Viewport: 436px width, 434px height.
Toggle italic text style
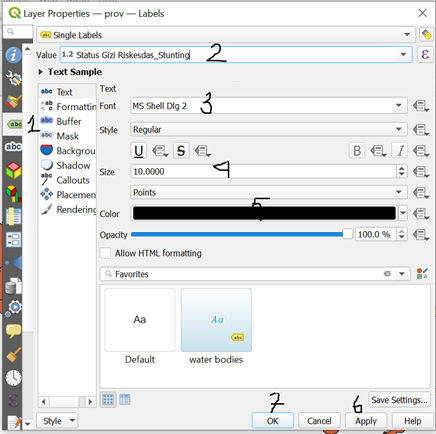pyautogui.click(x=400, y=151)
